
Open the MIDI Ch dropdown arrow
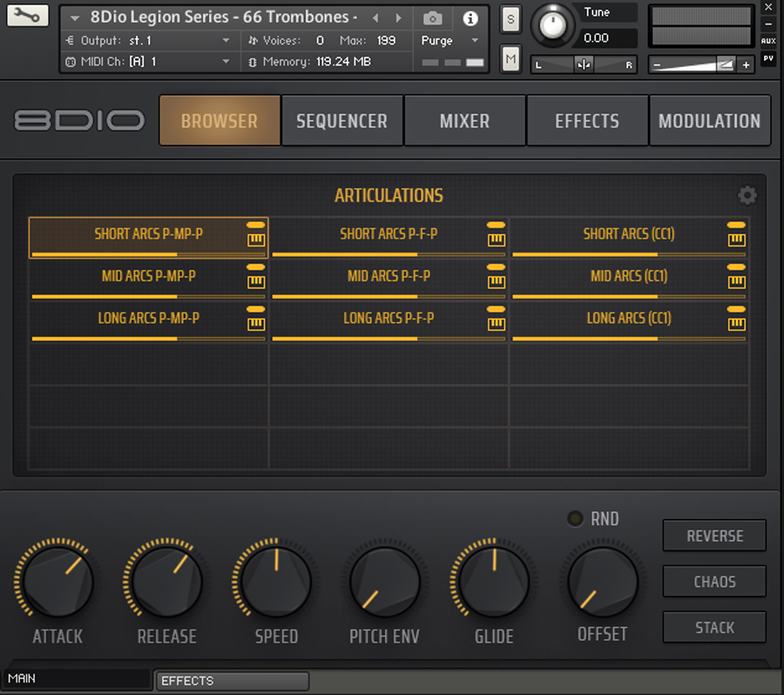(x=226, y=62)
